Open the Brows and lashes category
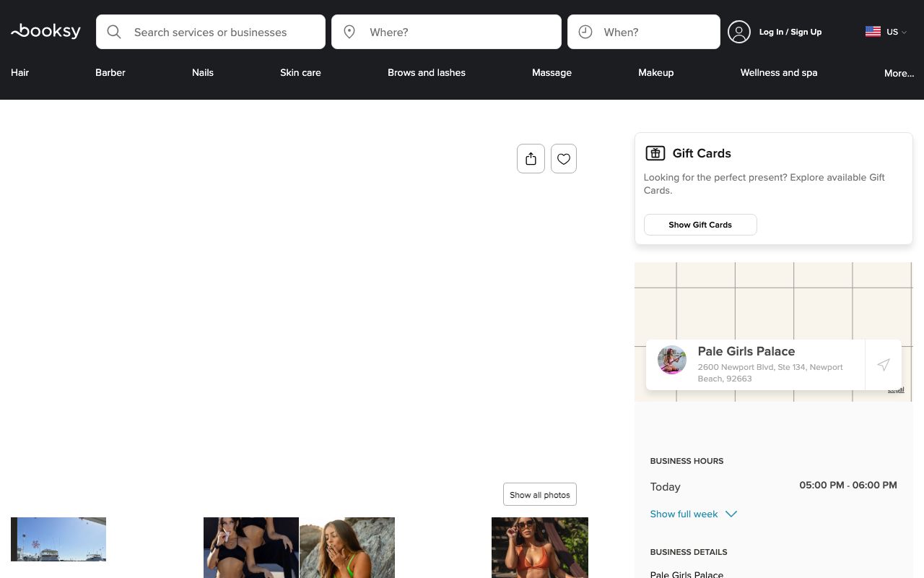Screen dimensions: 924x578 point(426,73)
